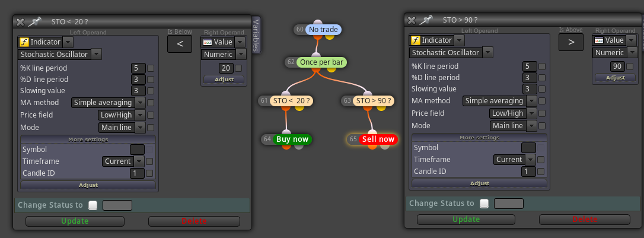Enable Change Status to checkbox in STO < 20 panel
The image size is (644, 238).
point(93,205)
